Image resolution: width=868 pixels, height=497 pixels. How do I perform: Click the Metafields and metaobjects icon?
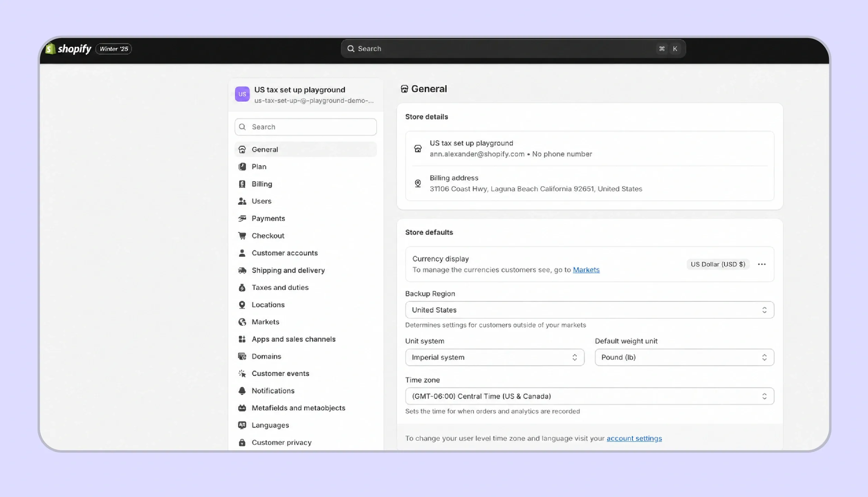pos(242,408)
